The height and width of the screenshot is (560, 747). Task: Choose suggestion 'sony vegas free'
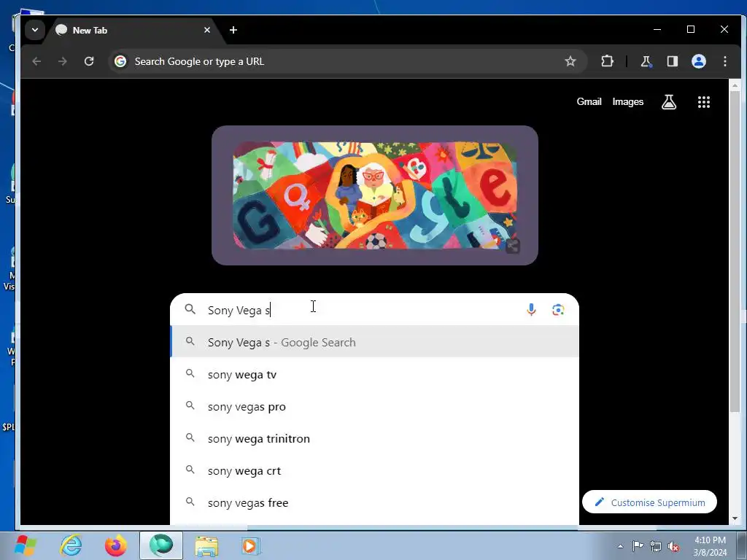pos(375,502)
